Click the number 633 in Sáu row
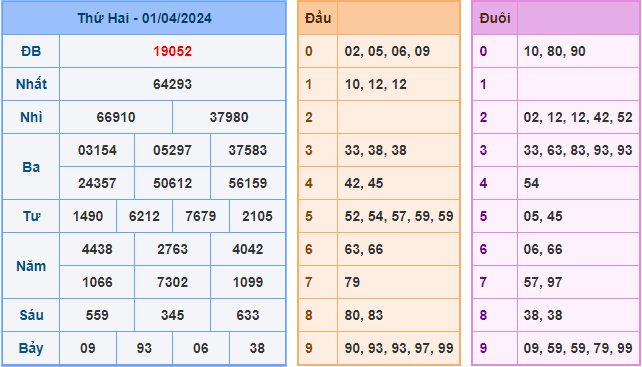The image size is (642, 367). (x=248, y=315)
